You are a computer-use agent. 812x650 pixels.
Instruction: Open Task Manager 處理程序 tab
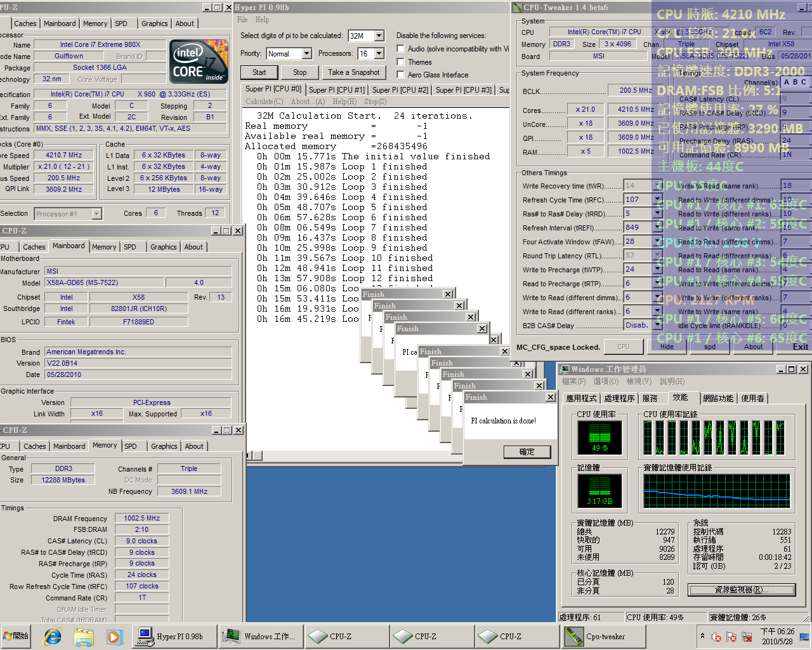coord(619,398)
